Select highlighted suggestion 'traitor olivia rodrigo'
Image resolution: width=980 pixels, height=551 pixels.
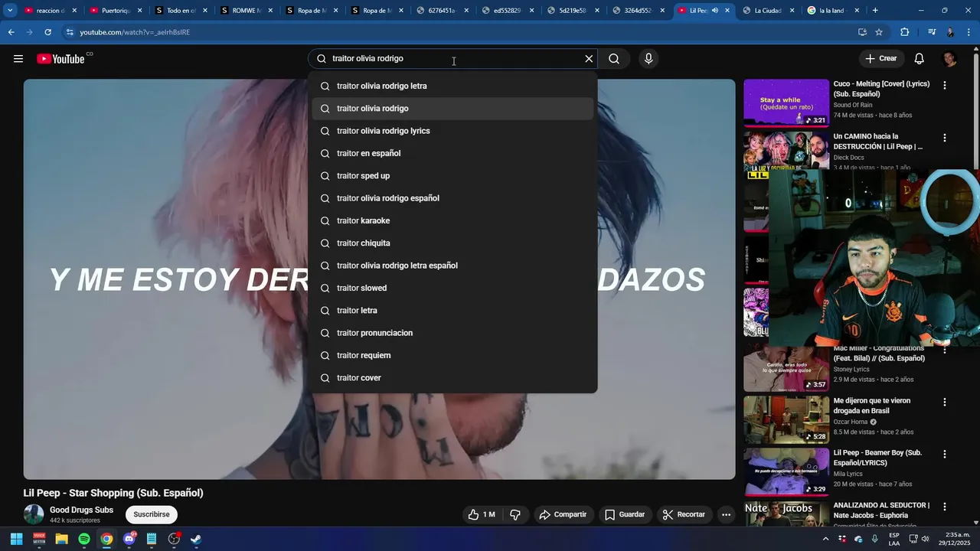[452, 109]
